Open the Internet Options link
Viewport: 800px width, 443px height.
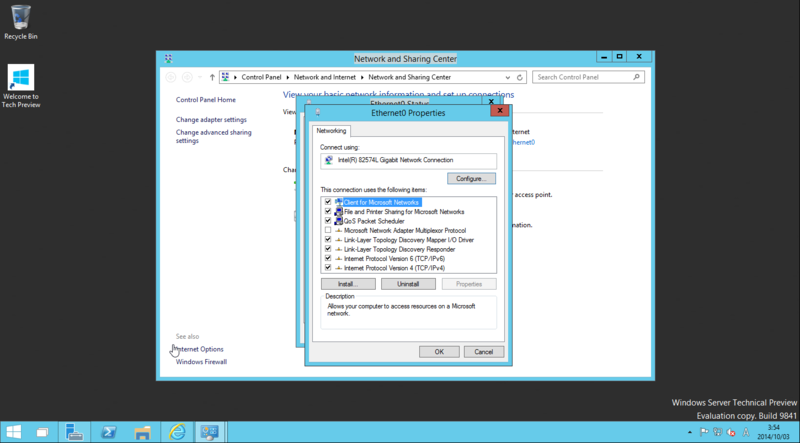pyautogui.click(x=199, y=349)
